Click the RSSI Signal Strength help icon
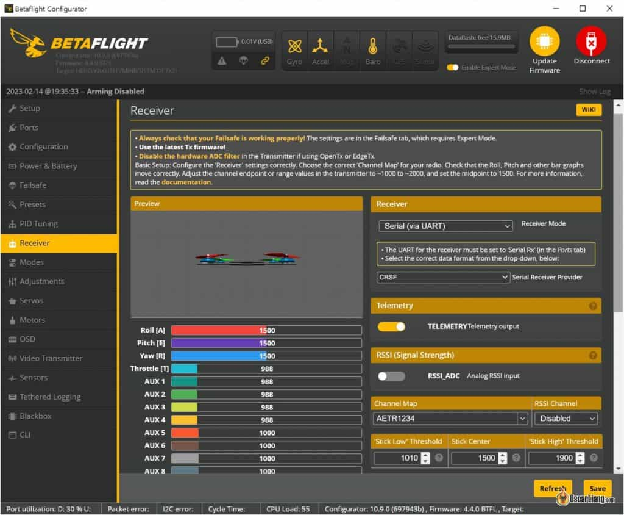The height and width of the screenshot is (515, 624). click(593, 355)
